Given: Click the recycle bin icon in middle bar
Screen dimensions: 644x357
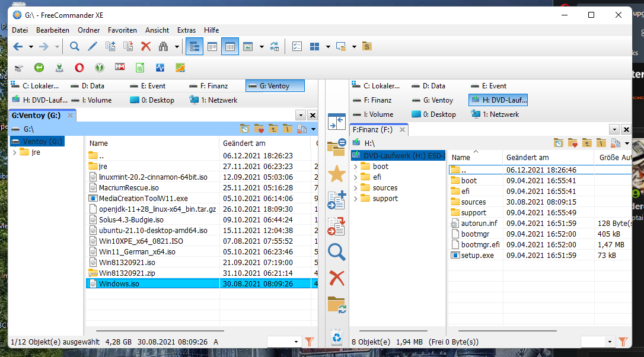Looking at the screenshot, I should coord(337,337).
